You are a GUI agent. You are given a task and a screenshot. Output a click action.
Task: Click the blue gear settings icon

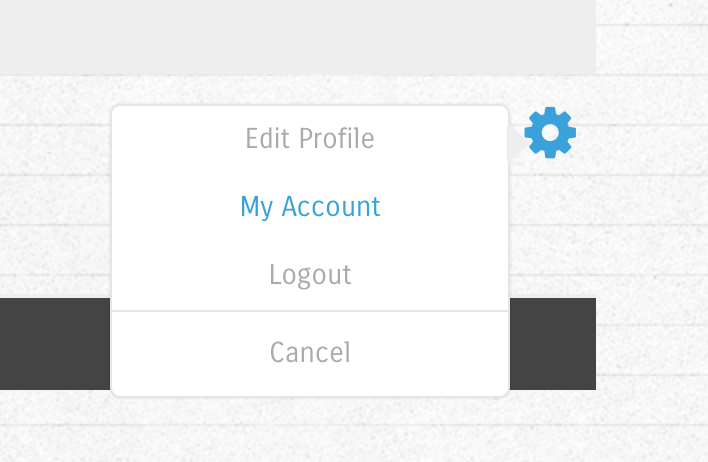point(550,132)
